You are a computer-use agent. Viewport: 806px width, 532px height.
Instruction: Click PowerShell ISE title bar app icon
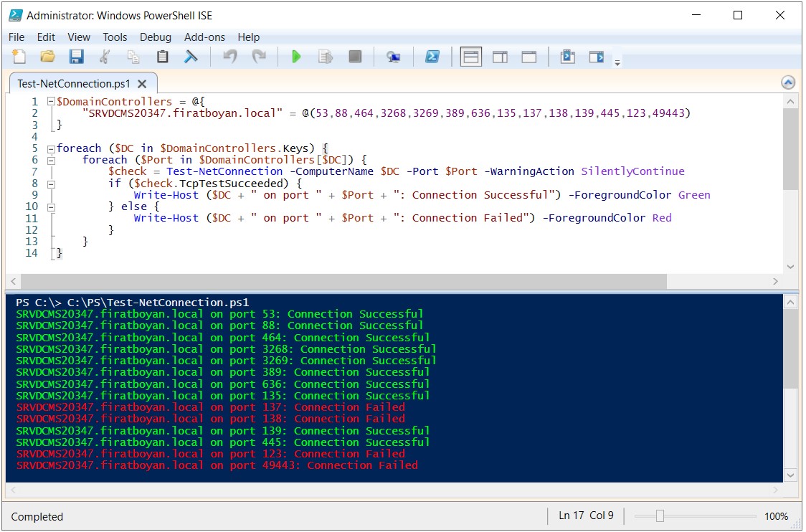pyautogui.click(x=16, y=16)
